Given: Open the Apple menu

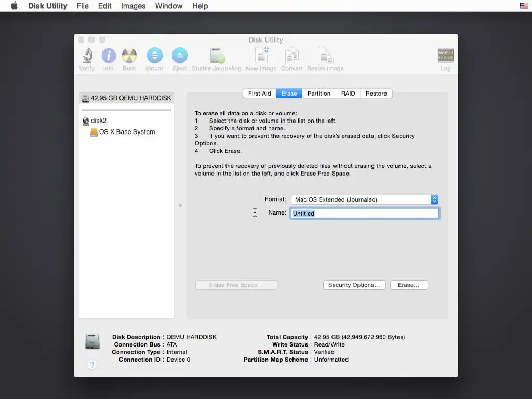Looking at the screenshot, I should [x=14, y=6].
